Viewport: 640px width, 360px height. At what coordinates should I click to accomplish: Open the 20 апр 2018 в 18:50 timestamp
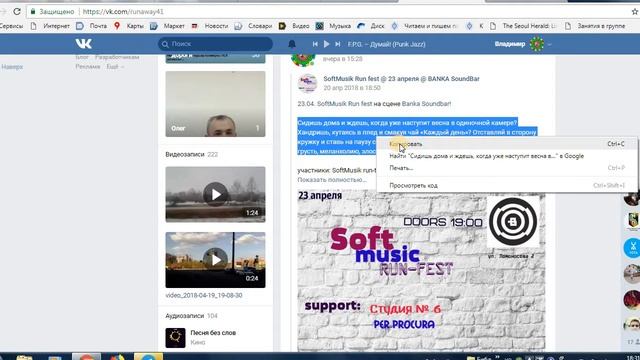pyautogui.click(x=352, y=88)
